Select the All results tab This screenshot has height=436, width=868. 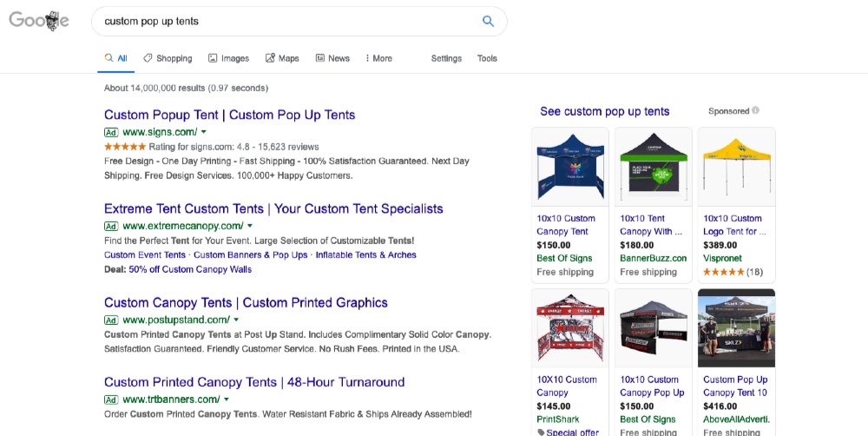tap(116, 58)
